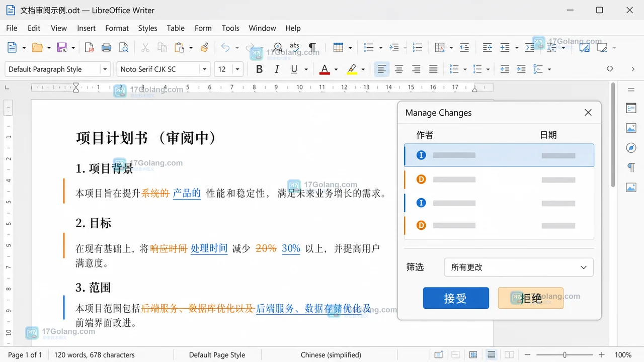
Task: Print the document with the printer icon
Action: (x=106, y=48)
